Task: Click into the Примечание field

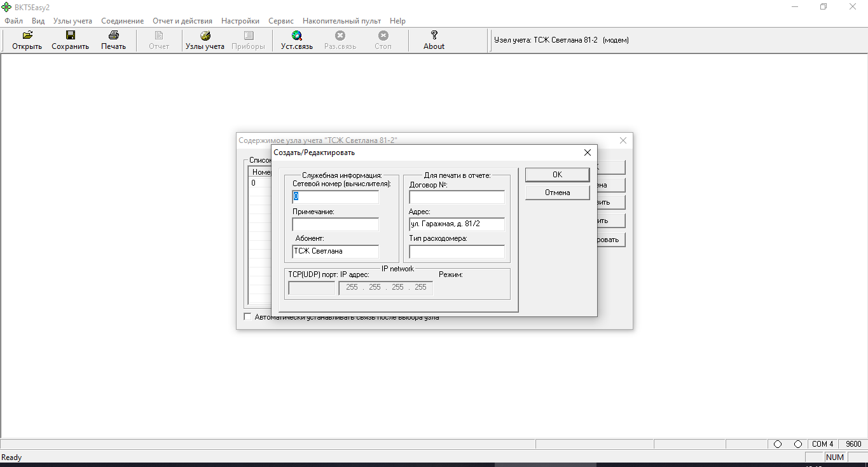Action: [x=335, y=224]
